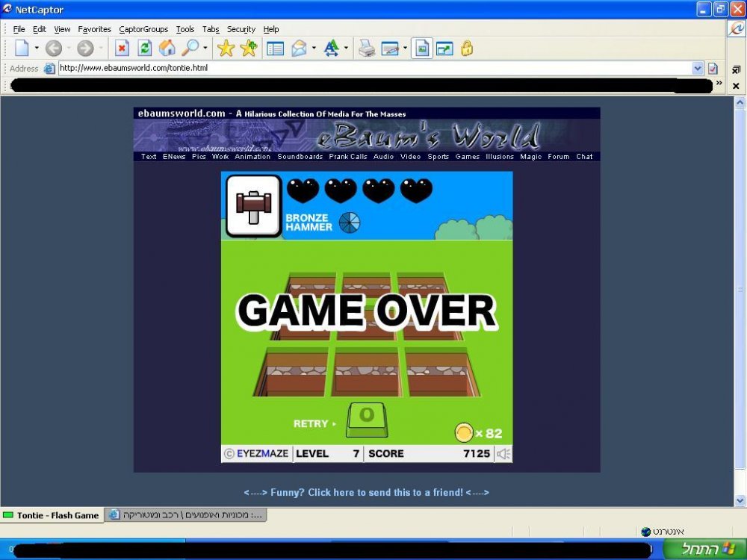Expand the Mail dropdown arrow

click(314, 48)
